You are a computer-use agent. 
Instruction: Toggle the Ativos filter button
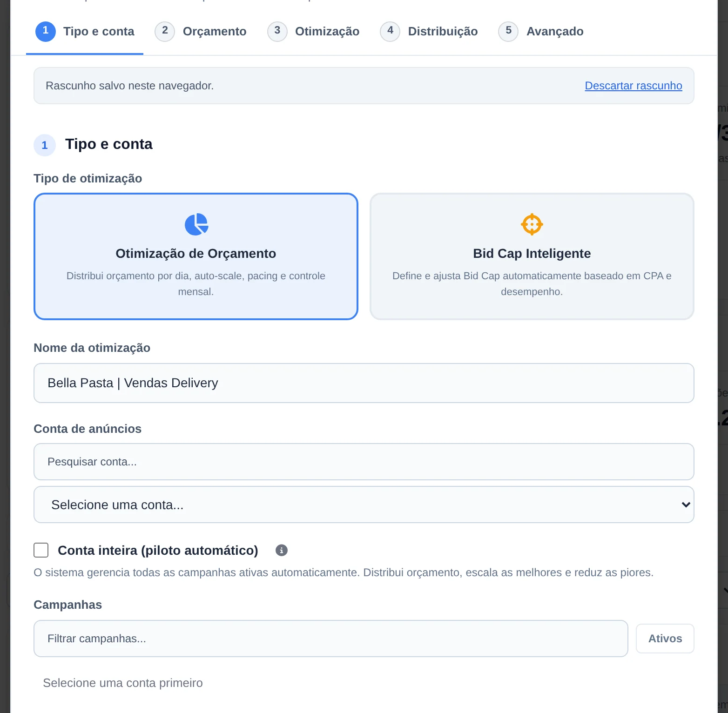665,639
